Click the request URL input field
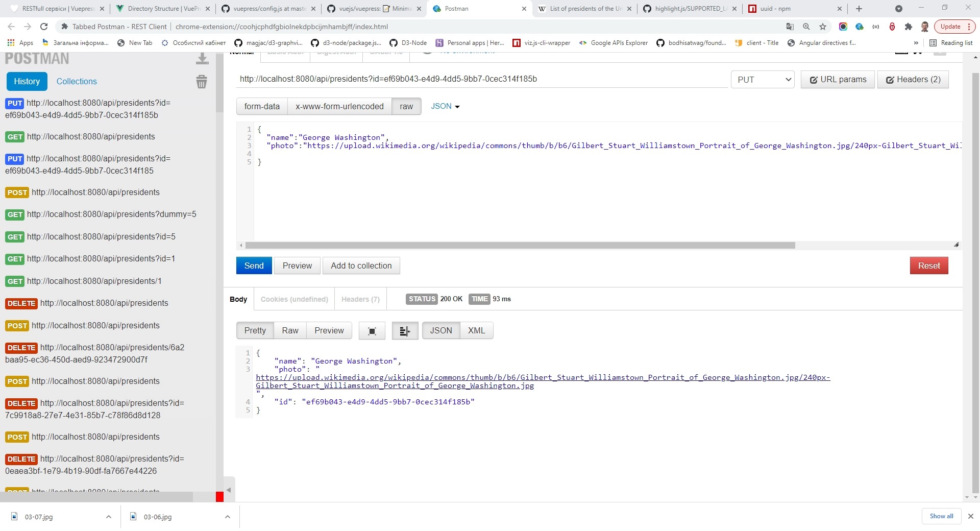980x531 pixels. pos(481,79)
